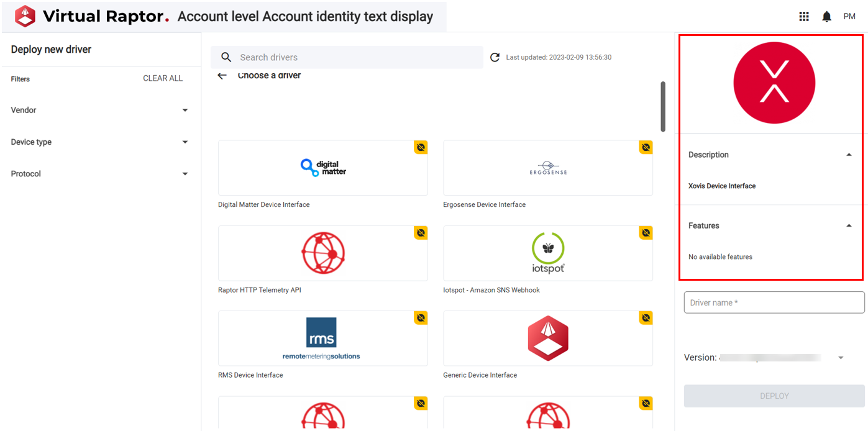Toggle the badge on the Generic Device Interface tile

[646, 317]
